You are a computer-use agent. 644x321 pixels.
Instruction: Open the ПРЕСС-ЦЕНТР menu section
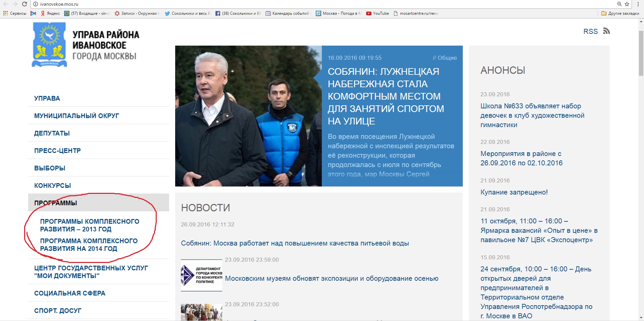point(57,151)
